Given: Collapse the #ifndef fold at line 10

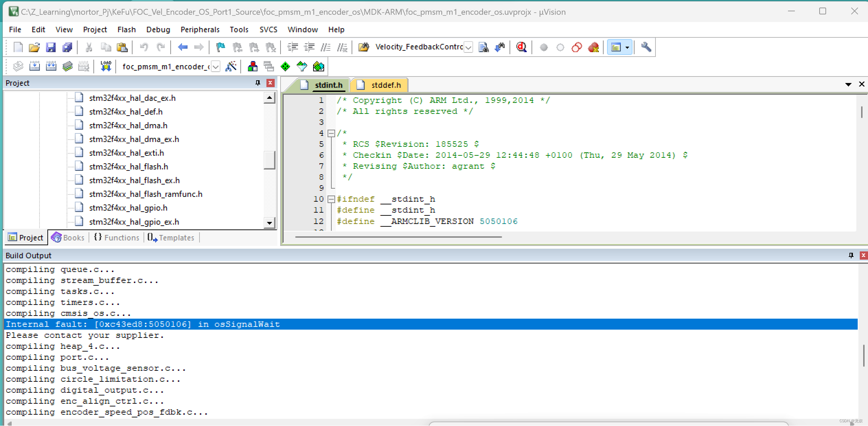Looking at the screenshot, I should tap(331, 199).
